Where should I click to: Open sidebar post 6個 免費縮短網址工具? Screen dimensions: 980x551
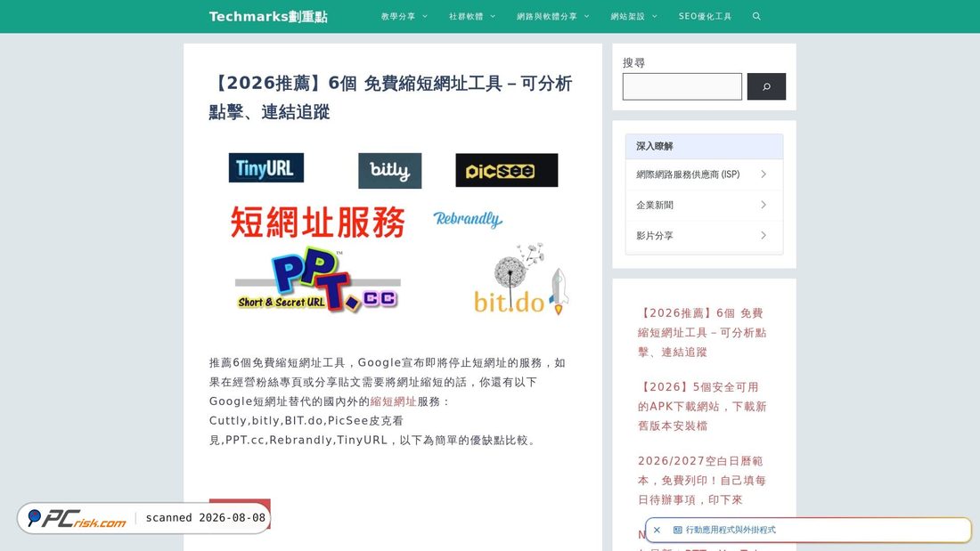(702, 332)
